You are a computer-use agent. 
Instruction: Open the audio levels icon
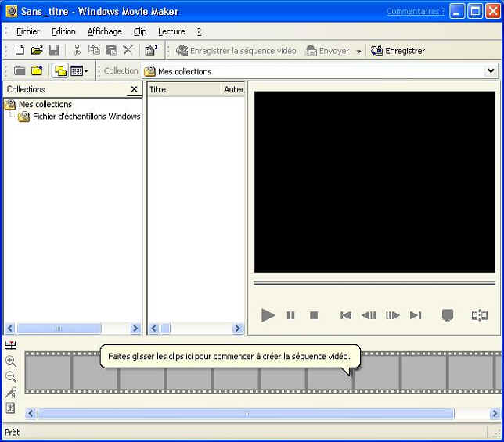pyautogui.click(x=10, y=408)
